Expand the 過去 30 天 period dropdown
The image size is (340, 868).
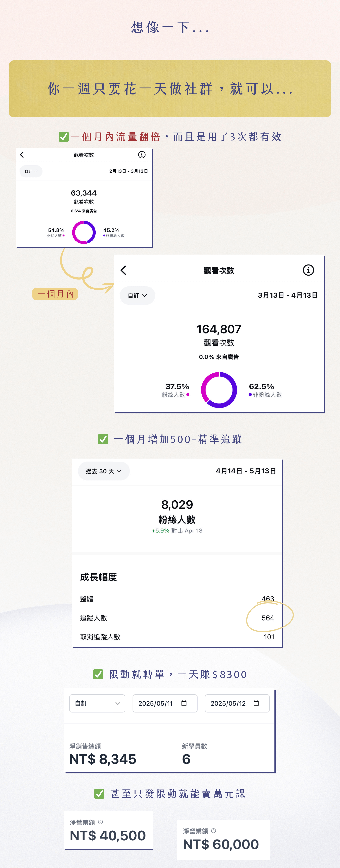(x=104, y=471)
